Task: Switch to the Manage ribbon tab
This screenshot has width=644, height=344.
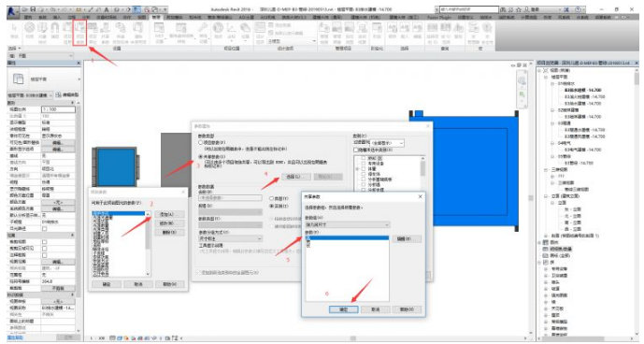Action: coord(156,17)
